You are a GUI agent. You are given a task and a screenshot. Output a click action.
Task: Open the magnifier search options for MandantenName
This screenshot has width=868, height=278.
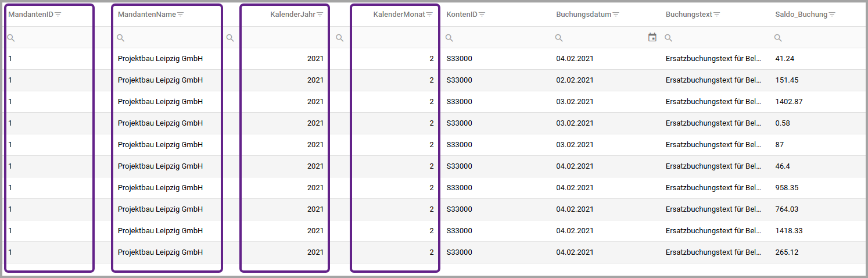[121, 38]
